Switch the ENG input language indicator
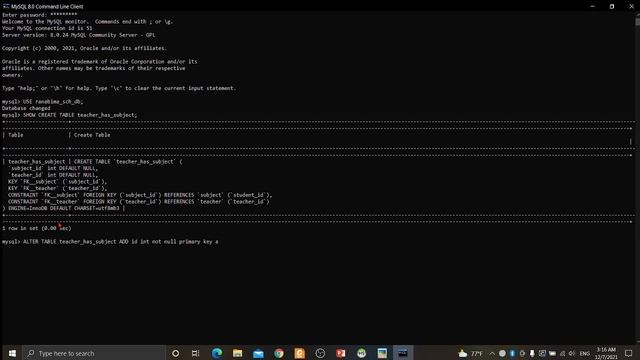This screenshot has width=640, height=360. click(x=584, y=353)
